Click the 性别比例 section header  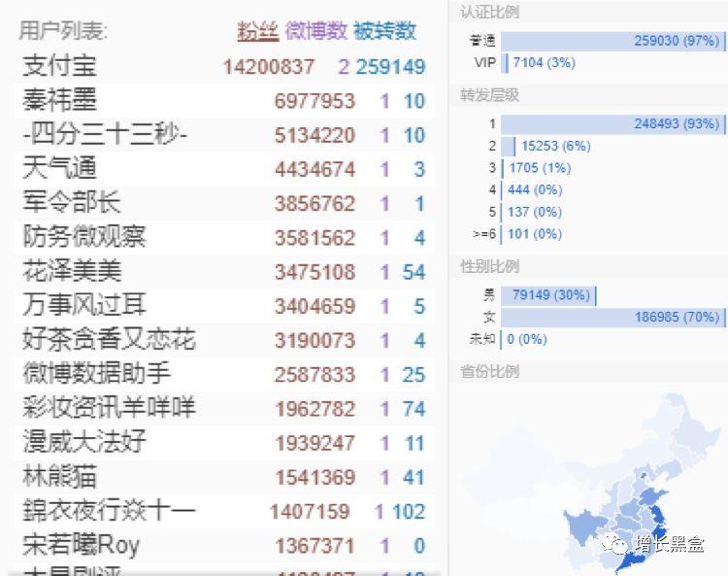pyautogui.click(x=489, y=266)
